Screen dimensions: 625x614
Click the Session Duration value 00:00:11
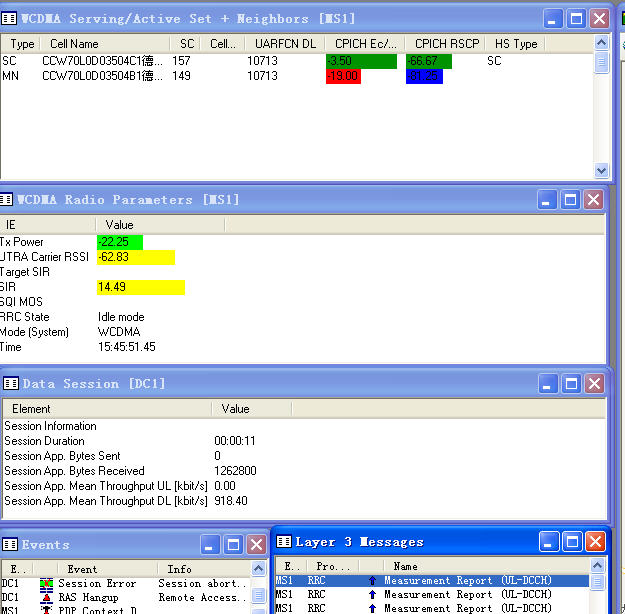[x=235, y=441]
